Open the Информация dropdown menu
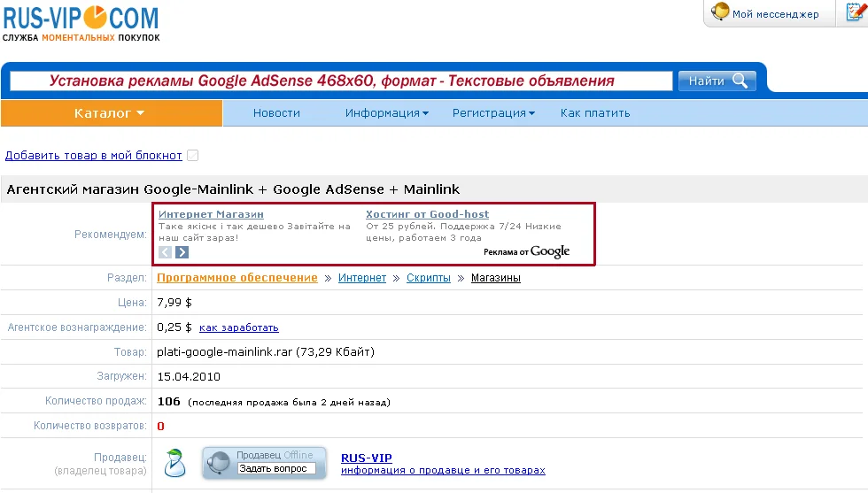 tap(387, 113)
